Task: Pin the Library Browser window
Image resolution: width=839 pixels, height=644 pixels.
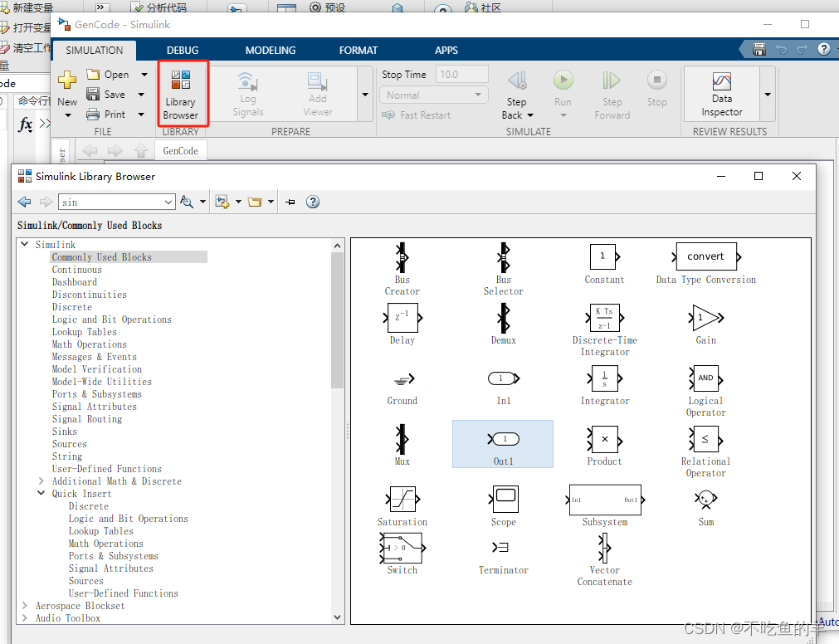Action: coord(290,202)
